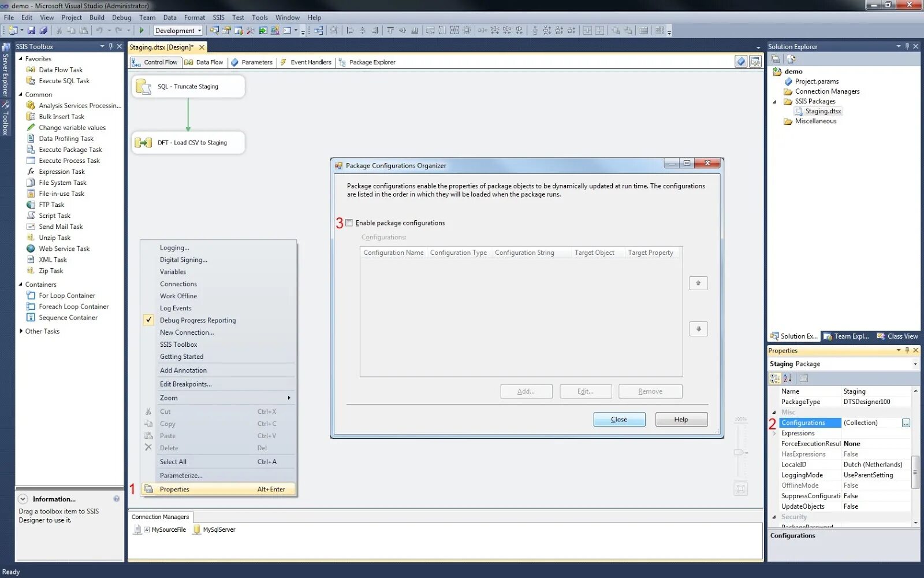The image size is (924, 578).
Task: Click the Analysis Services Processing Task icon
Action: tap(31, 106)
